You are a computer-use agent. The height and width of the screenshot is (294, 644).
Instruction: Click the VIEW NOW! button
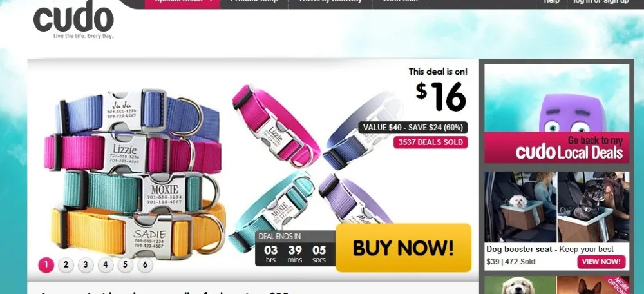point(601,262)
